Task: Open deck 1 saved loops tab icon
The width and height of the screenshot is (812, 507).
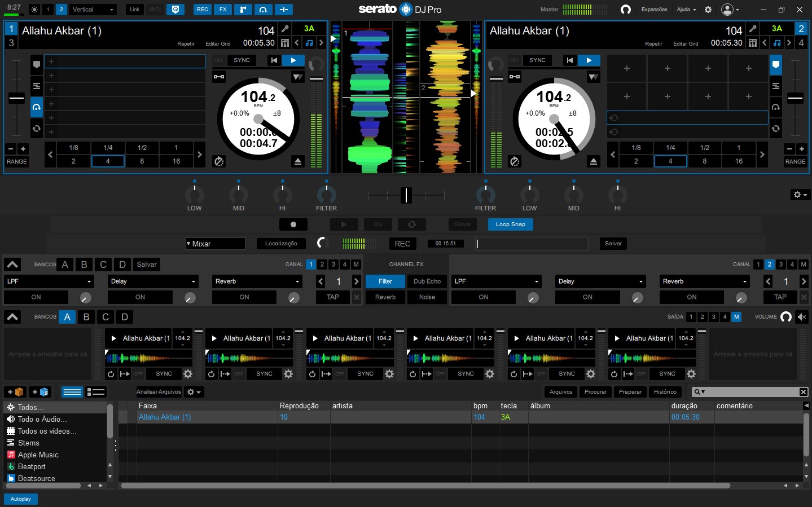Action: coord(36,128)
